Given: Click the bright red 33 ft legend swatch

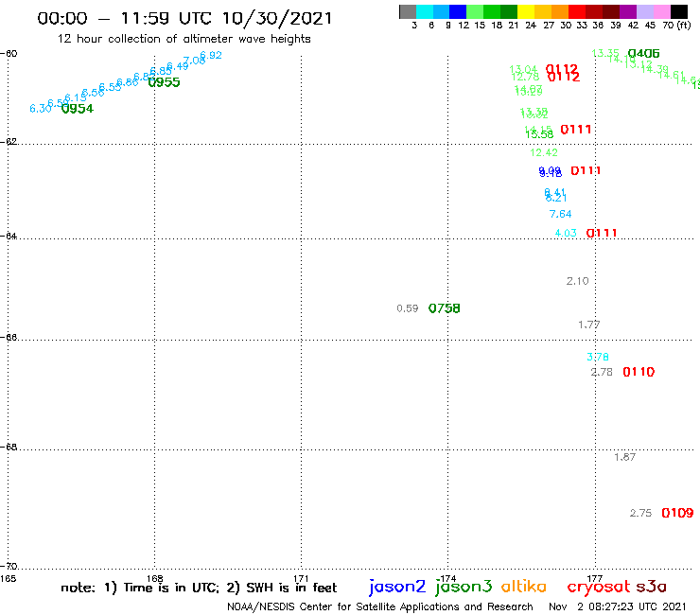Looking at the screenshot, I should coord(577,11).
